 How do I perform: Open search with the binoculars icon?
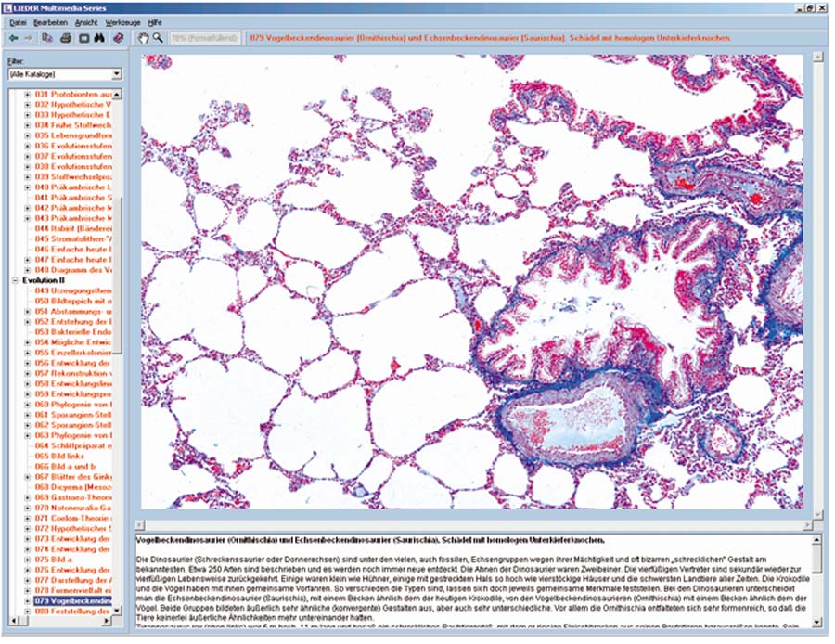click(x=98, y=38)
